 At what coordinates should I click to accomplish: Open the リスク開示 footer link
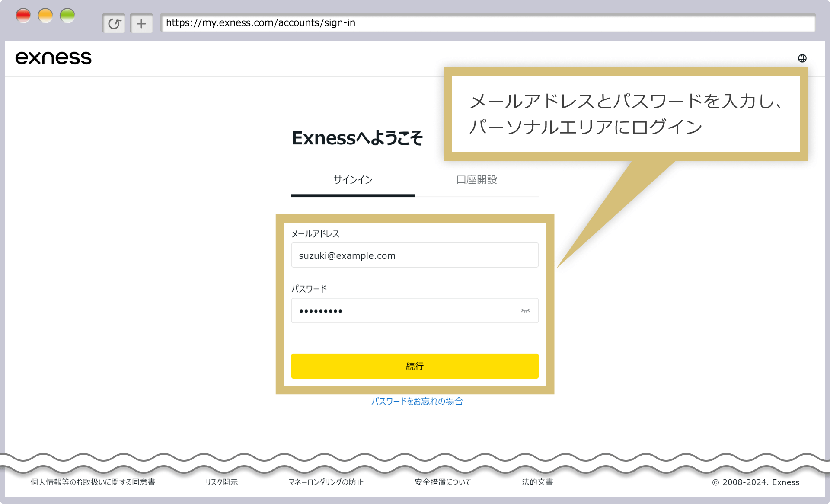(x=221, y=482)
